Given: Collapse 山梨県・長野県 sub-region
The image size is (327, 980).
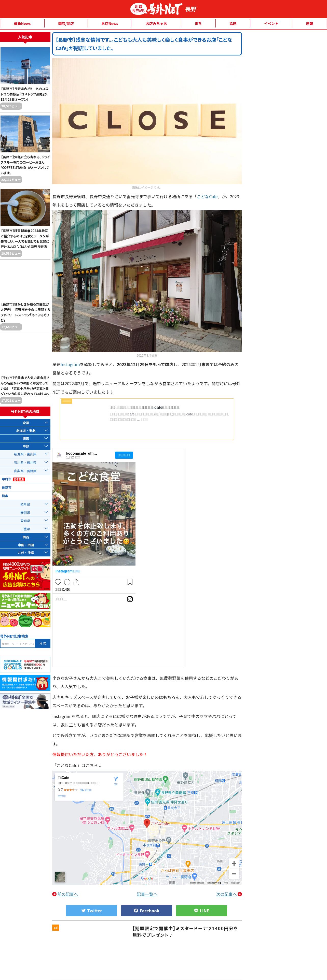Looking at the screenshot, I should [25, 471].
